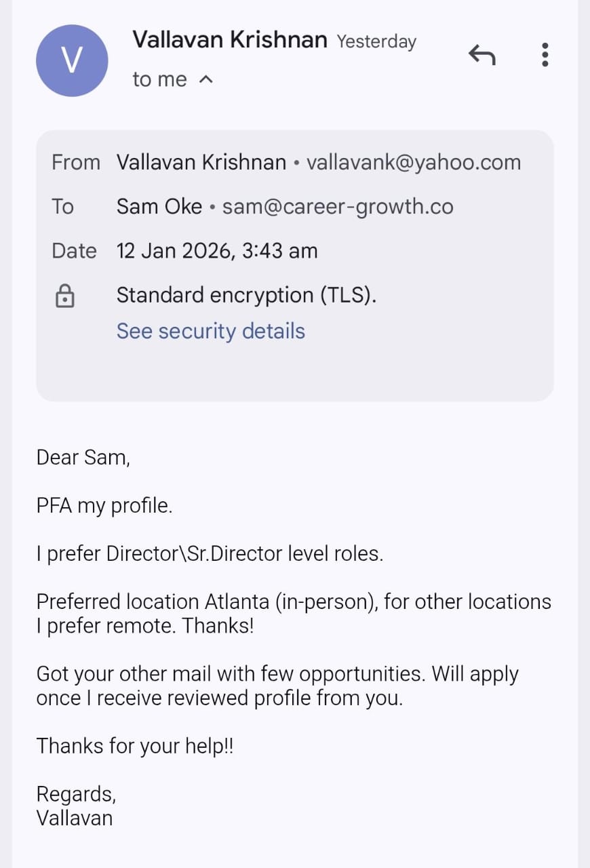
Task: Select Sam Oke in the To row
Action: tap(159, 206)
